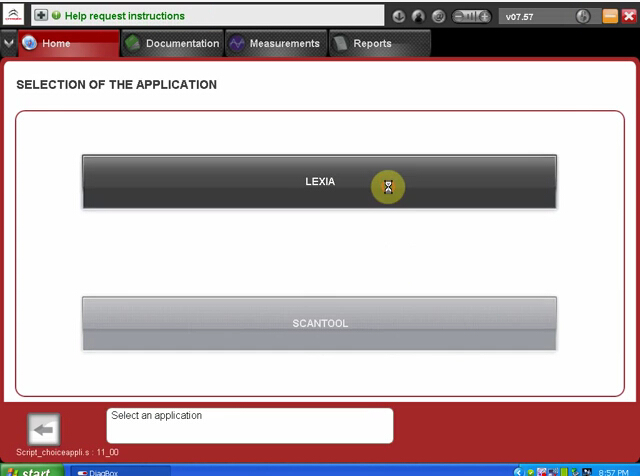Screen dimensions: 640x476
Task: Click the download arrow icon in top bar
Action: 399,16
